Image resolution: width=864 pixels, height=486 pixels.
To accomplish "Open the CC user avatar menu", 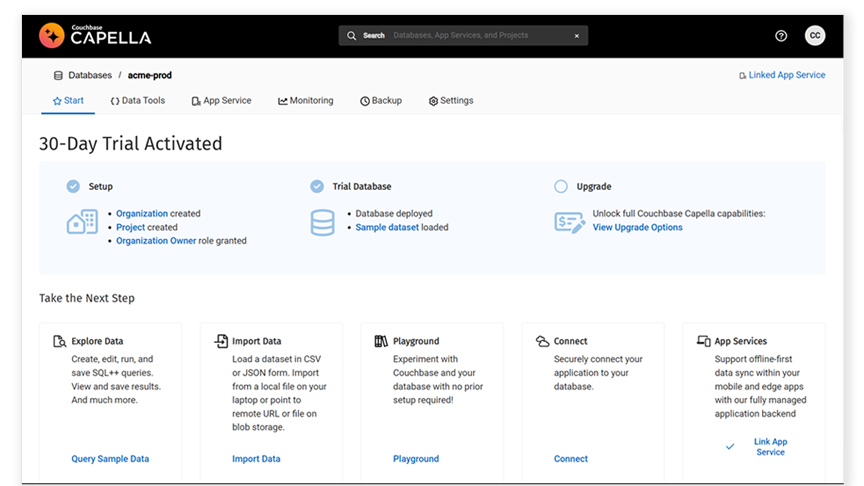I will (x=815, y=35).
